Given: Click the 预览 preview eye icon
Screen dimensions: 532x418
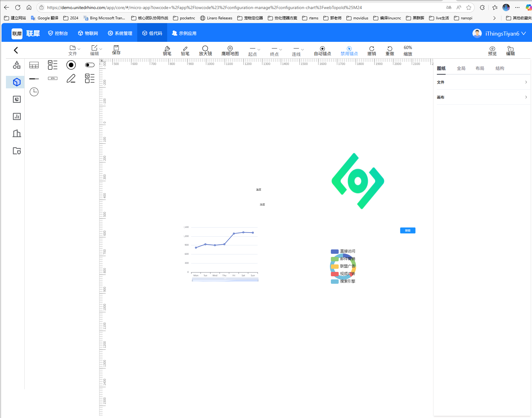Looking at the screenshot, I should point(492,51).
